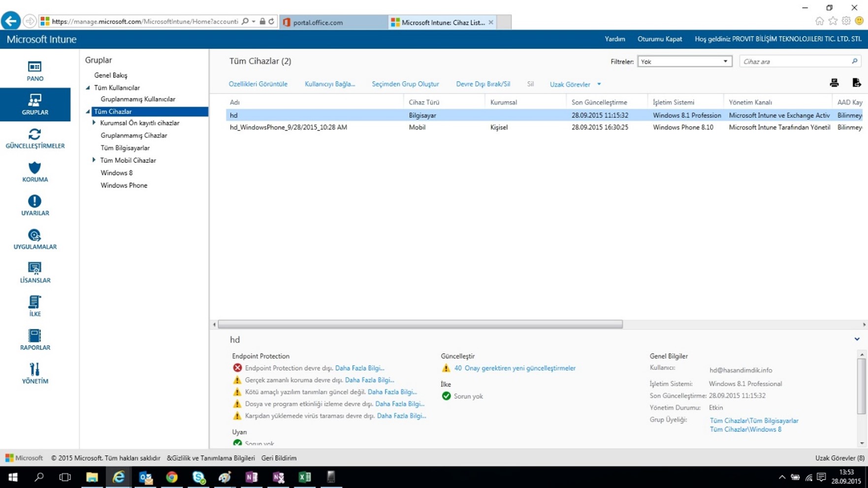
Task: Open a new browser tab
Action: point(504,22)
